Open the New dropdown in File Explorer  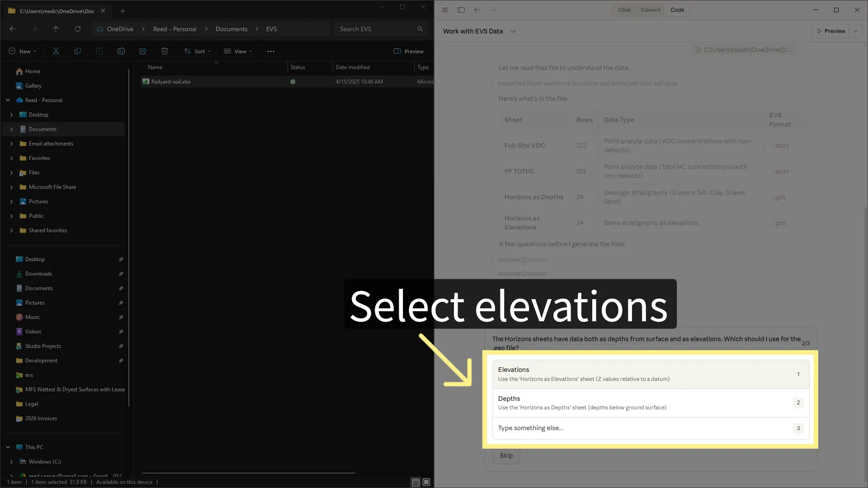point(23,52)
